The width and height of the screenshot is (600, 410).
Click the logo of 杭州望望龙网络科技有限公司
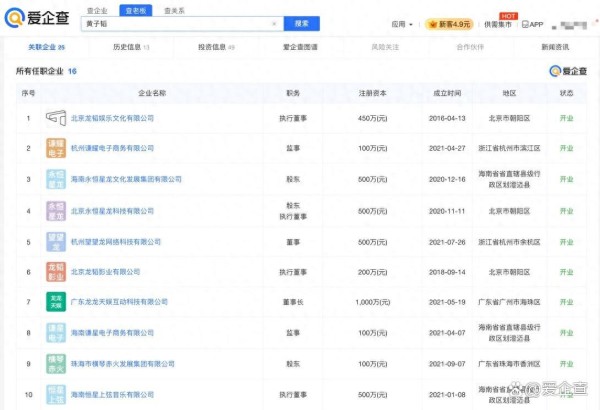pyautogui.click(x=56, y=242)
